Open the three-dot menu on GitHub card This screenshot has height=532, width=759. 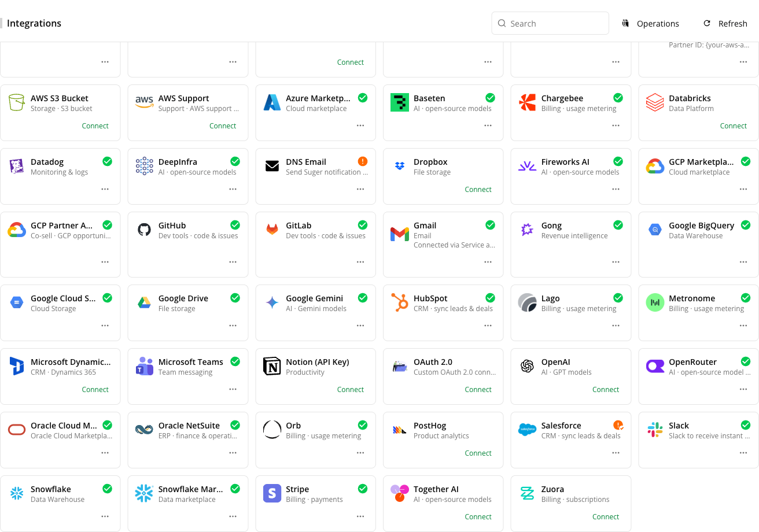pos(233,262)
